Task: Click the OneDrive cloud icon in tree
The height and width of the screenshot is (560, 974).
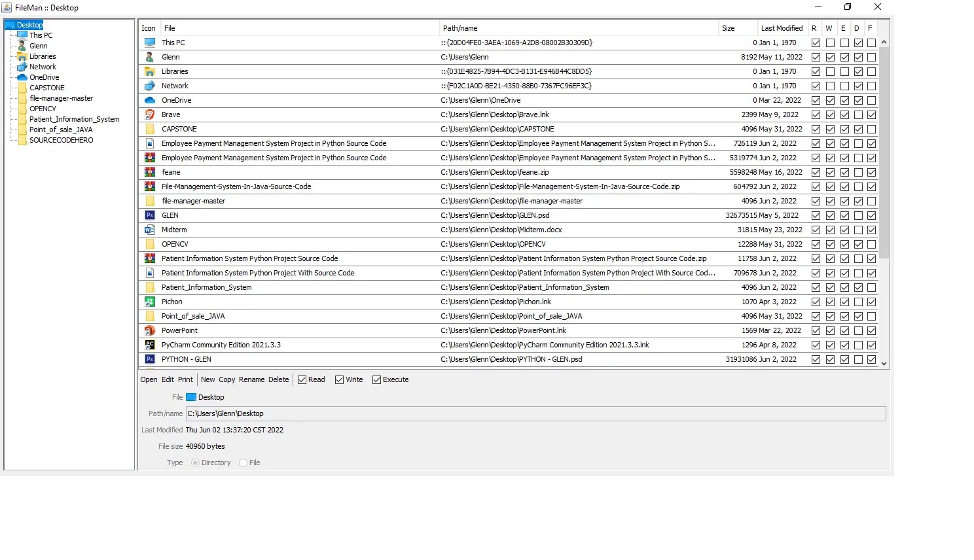Action: click(22, 77)
